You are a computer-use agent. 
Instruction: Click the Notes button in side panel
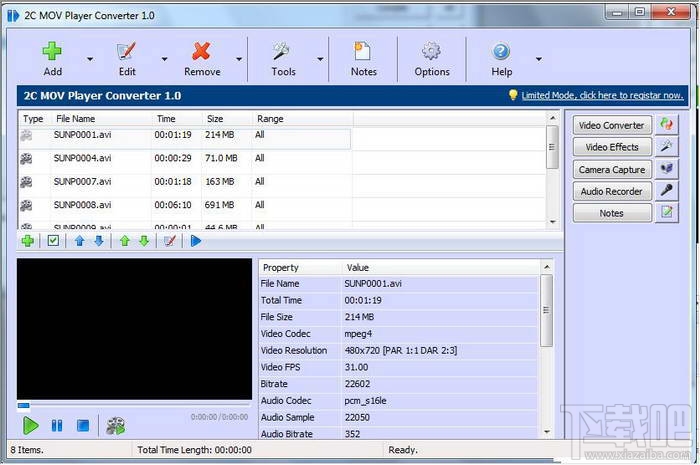pyautogui.click(x=612, y=213)
